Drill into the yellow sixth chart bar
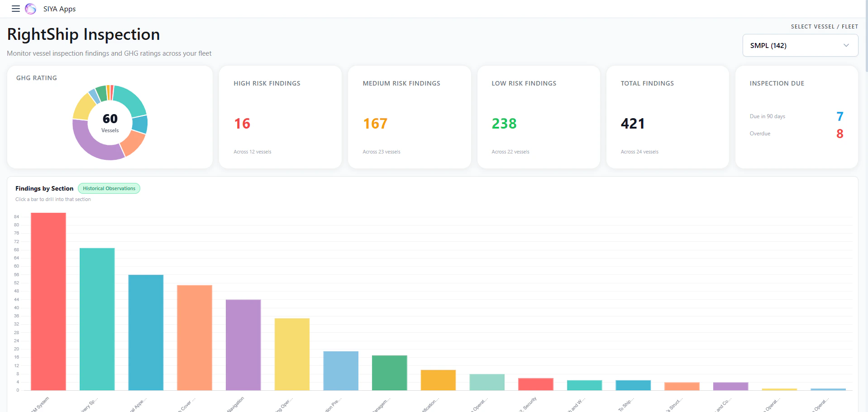The height and width of the screenshot is (412, 868). pos(292,354)
